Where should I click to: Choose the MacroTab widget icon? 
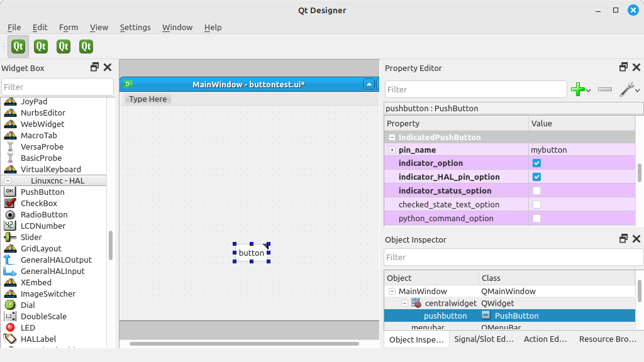tap(10, 136)
